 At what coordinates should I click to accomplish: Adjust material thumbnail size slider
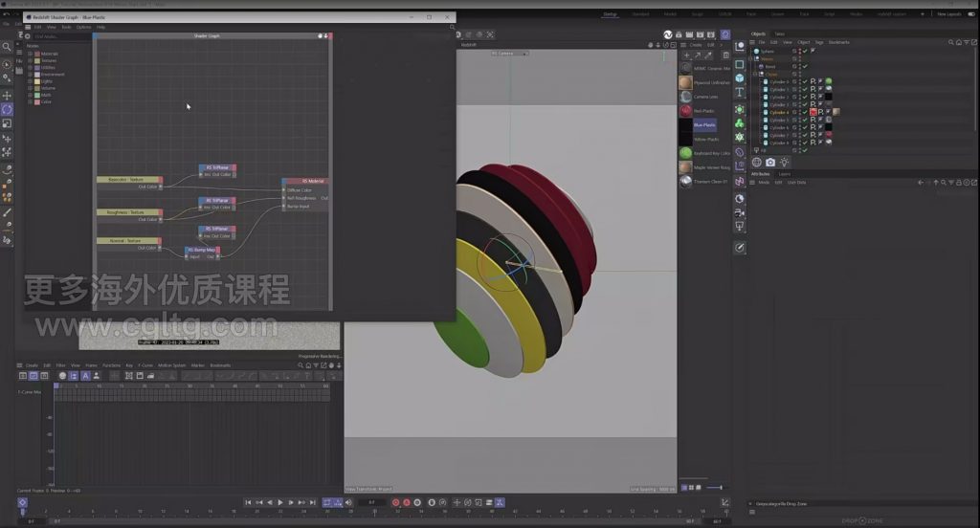click(716, 488)
